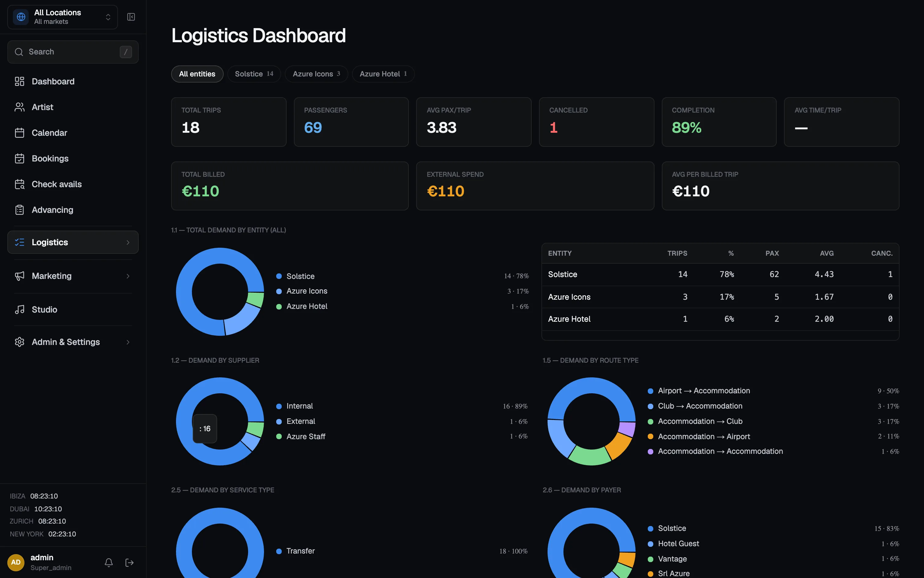The image size is (924, 578).
Task: Click the Azure Hotel green legend dot
Action: coord(279,306)
